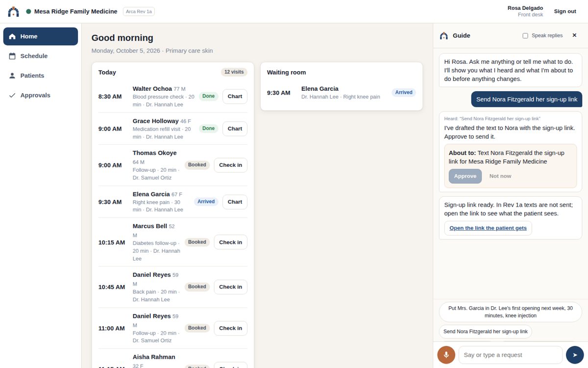Click the Thomas Okoye patient name
588x368 pixels.
154,153
